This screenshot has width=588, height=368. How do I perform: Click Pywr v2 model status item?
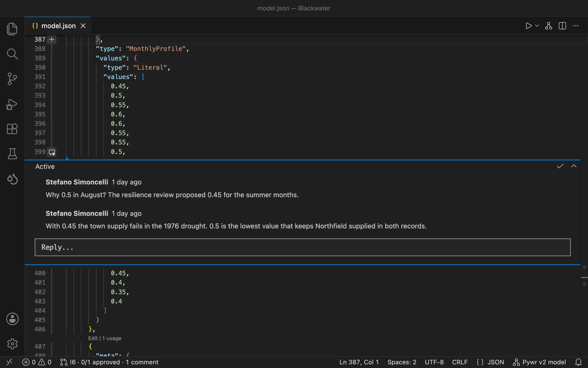[539, 362]
